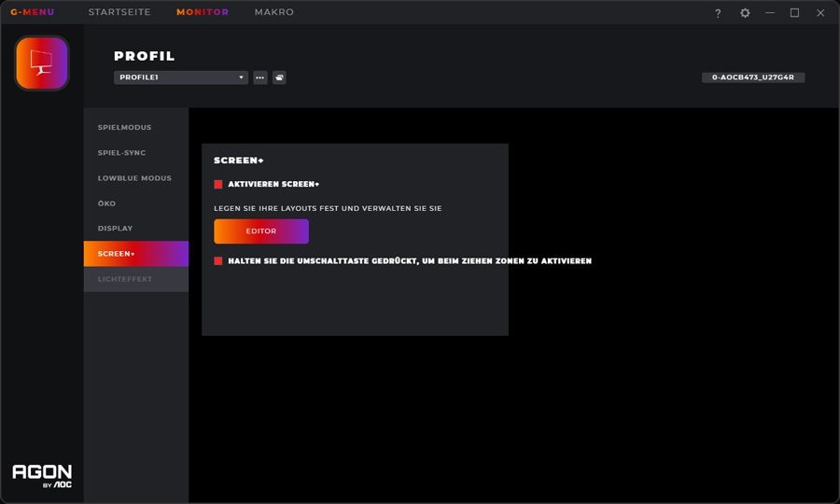Open the settings gear icon
840x504 pixels.
tap(745, 13)
